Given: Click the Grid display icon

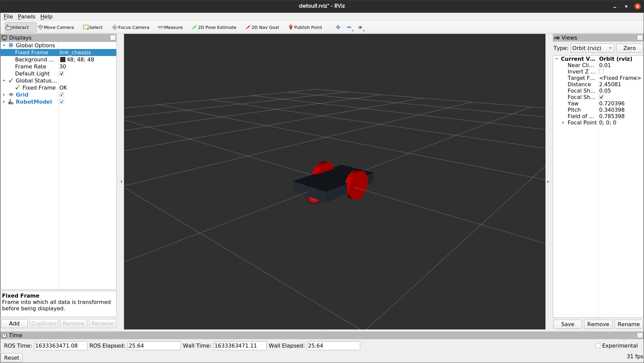Looking at the screenshot, I should tap(11, 95).
